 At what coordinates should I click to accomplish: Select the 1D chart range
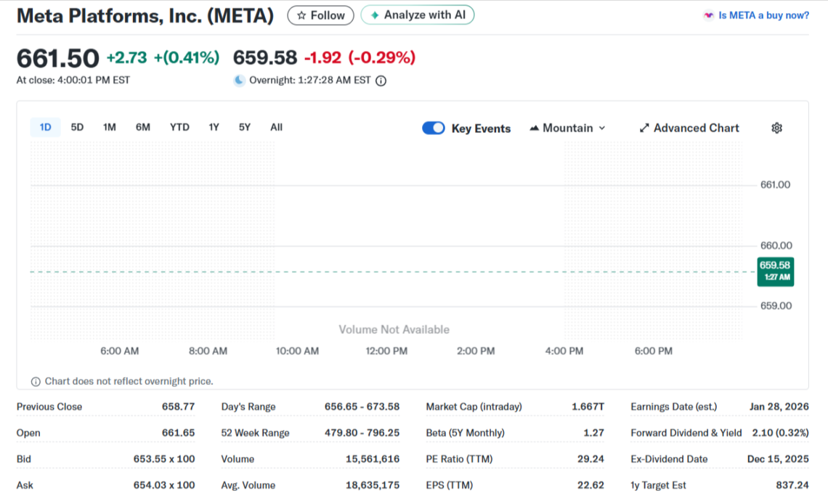pos(46,127)
